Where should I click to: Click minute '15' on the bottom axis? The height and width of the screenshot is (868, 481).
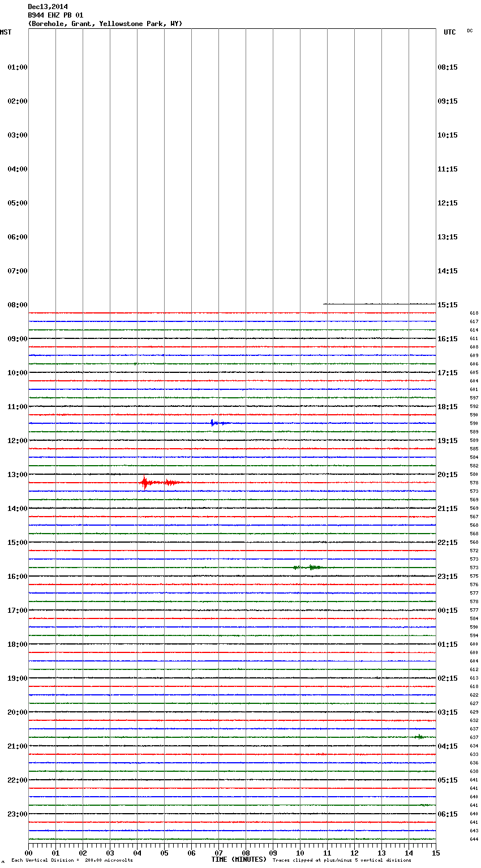pos(436,853)
